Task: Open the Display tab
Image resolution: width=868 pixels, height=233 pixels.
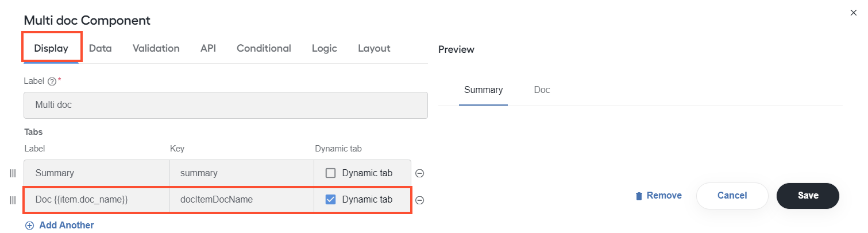Action: [x=51, y=48]
